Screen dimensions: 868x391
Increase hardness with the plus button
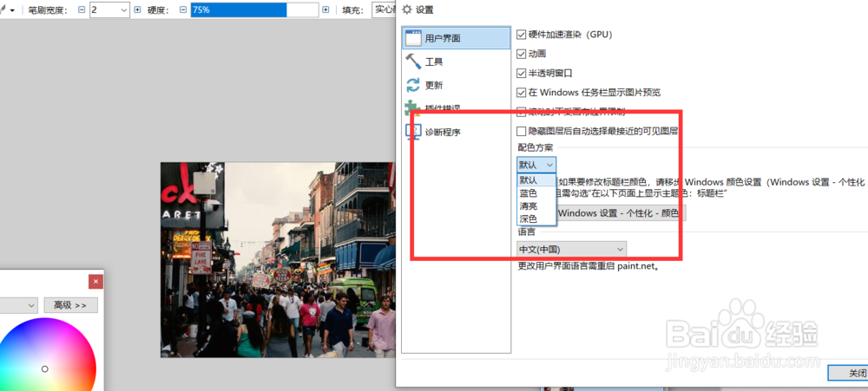click(325, 10)
